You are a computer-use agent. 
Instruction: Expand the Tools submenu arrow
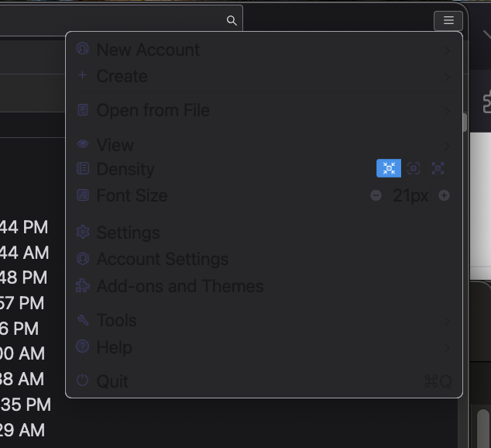click(x=448, y=321)
